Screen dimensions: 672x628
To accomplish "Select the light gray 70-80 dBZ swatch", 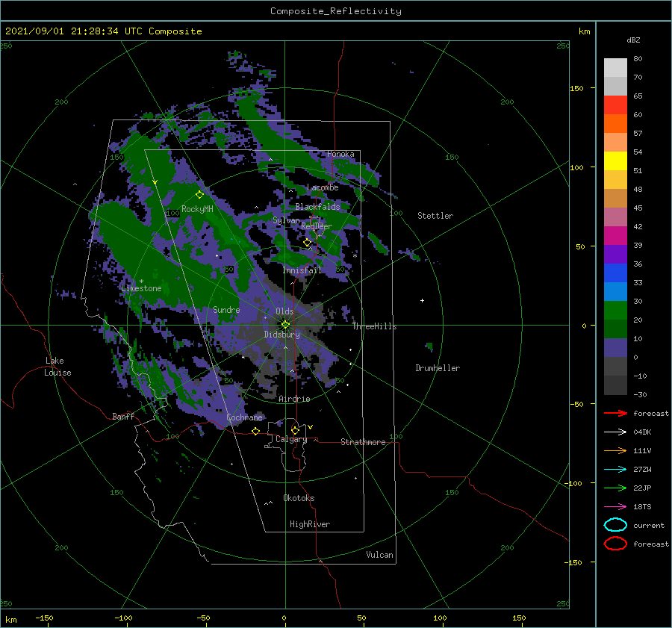I will click(x=615, y=68).
